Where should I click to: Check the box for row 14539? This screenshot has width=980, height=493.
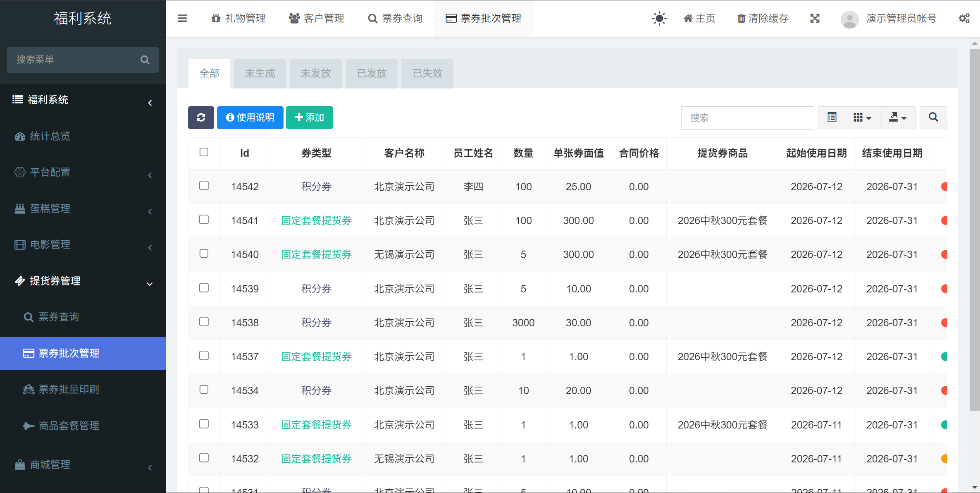click(x=204, y=288)
